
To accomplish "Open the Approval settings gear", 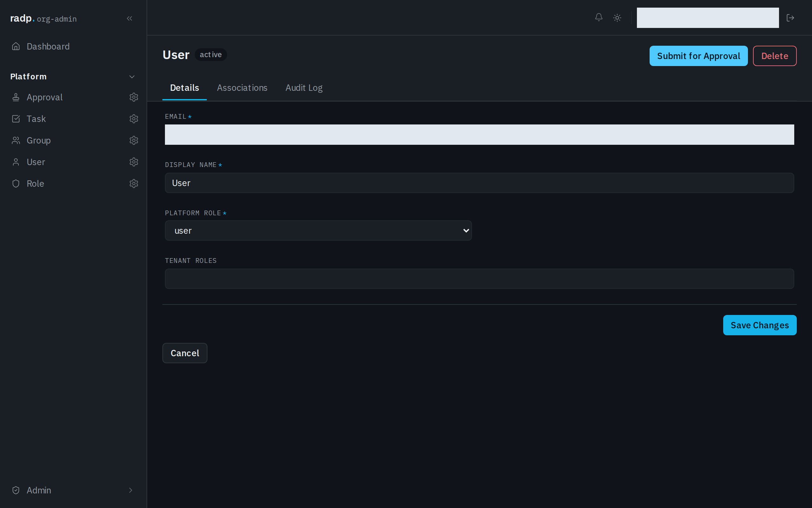I will (x=134, y=97).
